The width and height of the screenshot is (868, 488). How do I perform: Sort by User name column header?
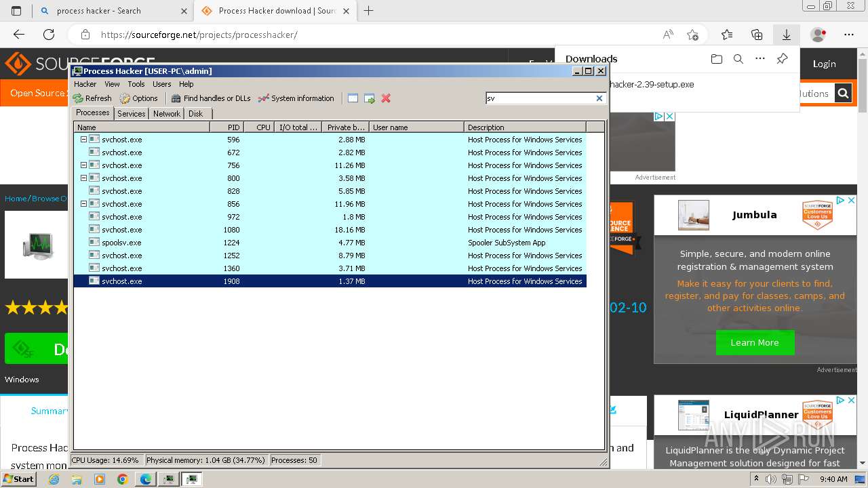click(416, 127)
